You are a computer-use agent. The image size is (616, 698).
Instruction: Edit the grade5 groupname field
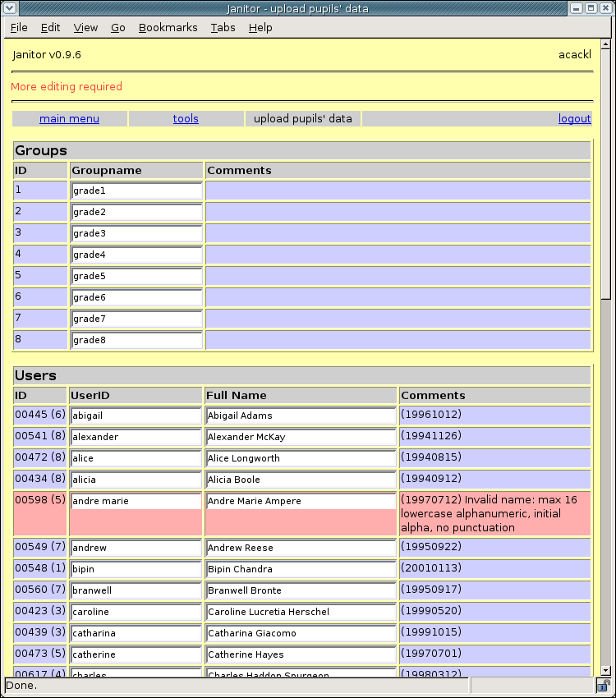(x=136, y=276)
